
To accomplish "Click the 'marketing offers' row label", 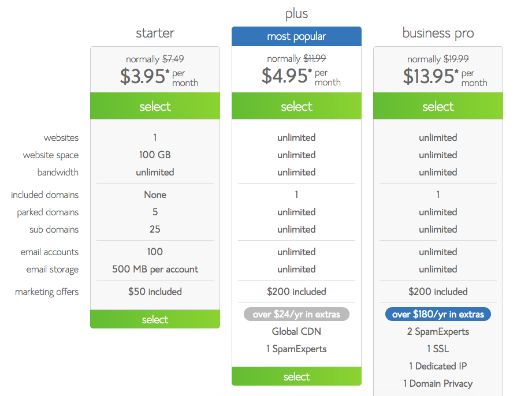I will [47, 292].
